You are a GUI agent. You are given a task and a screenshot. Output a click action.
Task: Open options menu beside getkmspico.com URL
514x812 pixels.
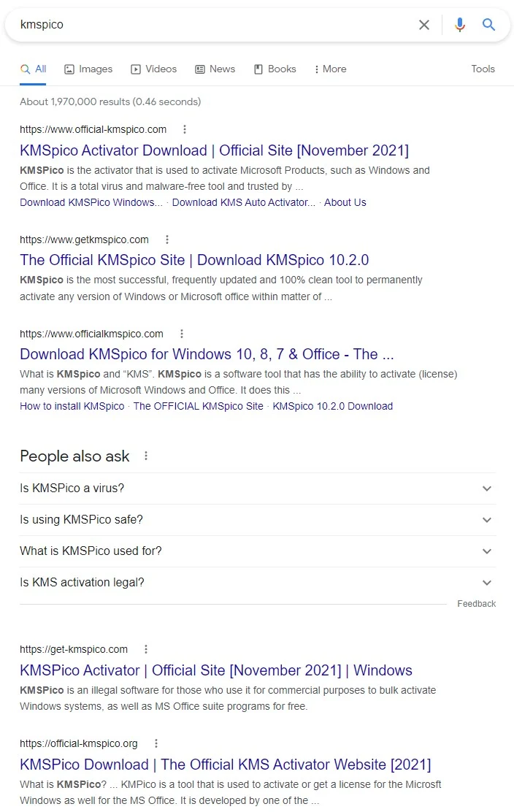(x=166, y=240)
